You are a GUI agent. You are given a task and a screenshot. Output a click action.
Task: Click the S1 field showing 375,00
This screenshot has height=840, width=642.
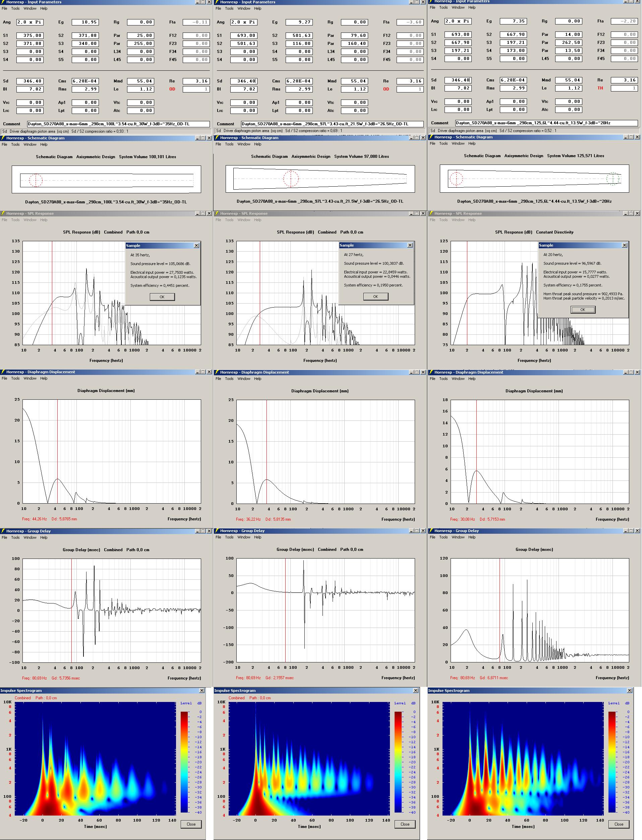tap(30, 36)
